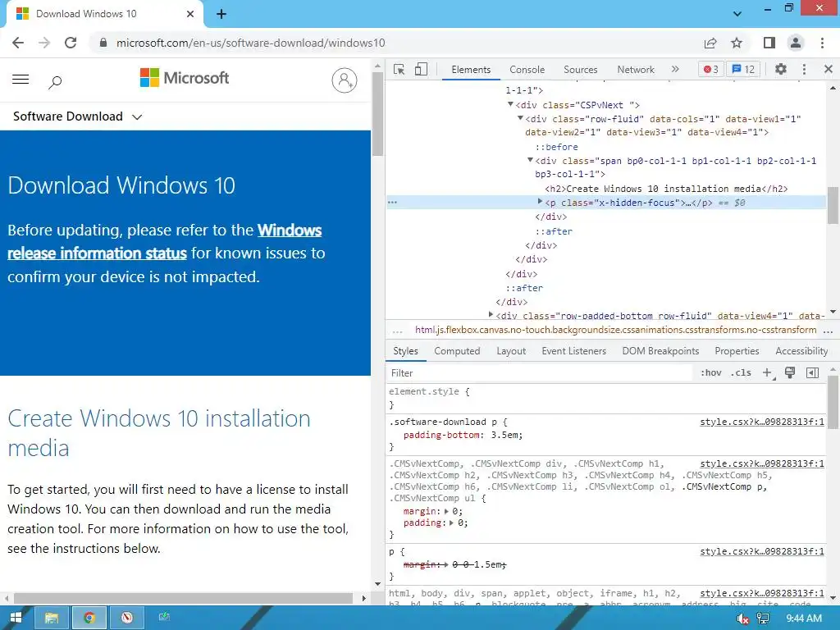Open the Event Listeners pane tab
840x630 pixels.
point(573,351)
